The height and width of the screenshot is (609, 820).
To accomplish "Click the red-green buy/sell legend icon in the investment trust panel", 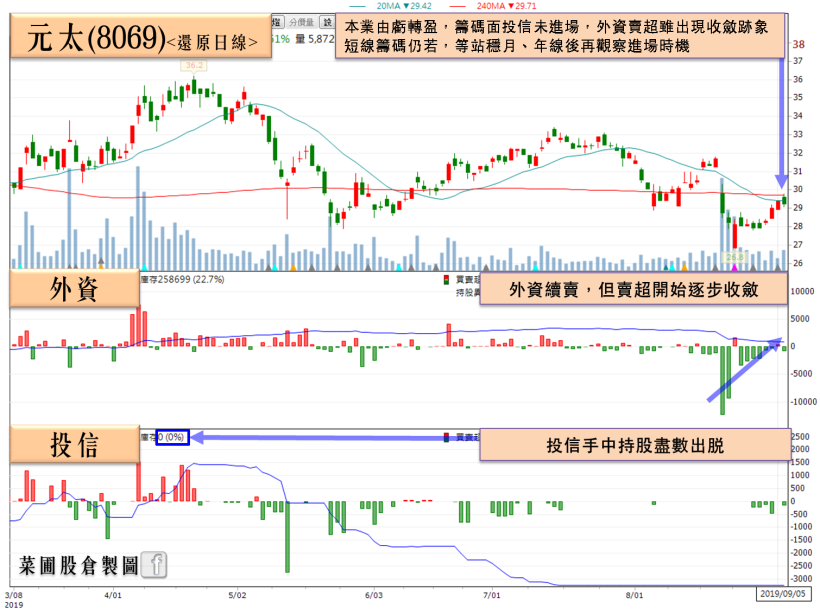I will point(446,437).
